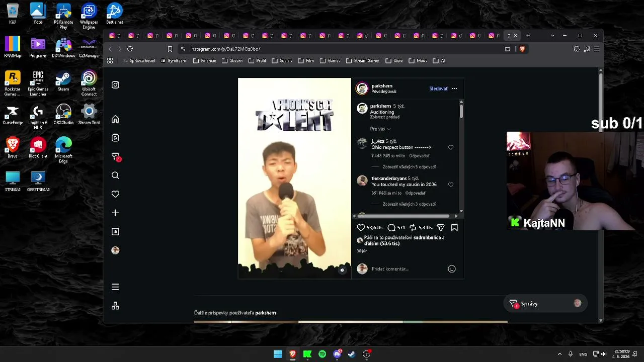The height and width of the screenshot is (362, 644).
Task: Open the Meta apps icon at sidebar bottom
Action: [115, 306]
